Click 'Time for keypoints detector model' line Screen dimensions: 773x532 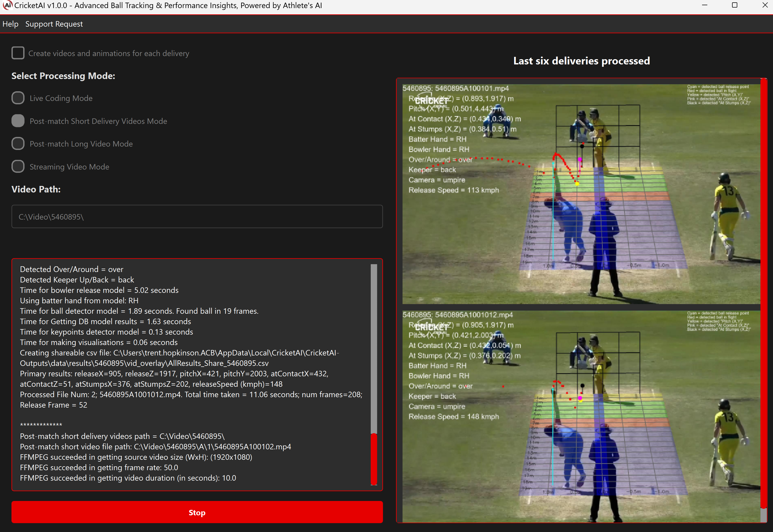pos(107,332)
